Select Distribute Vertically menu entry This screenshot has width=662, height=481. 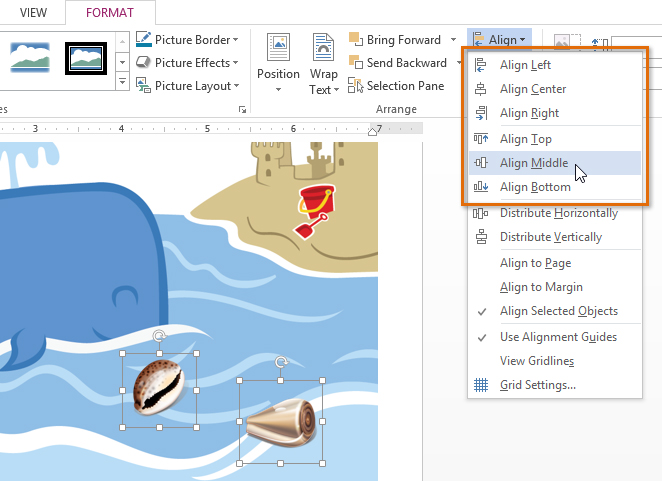tap(555, 237)
